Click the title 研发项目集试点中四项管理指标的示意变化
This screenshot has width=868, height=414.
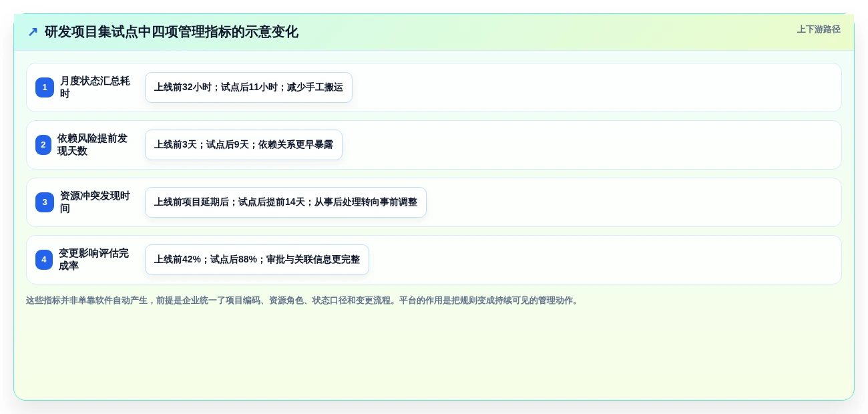pos(172,32)
